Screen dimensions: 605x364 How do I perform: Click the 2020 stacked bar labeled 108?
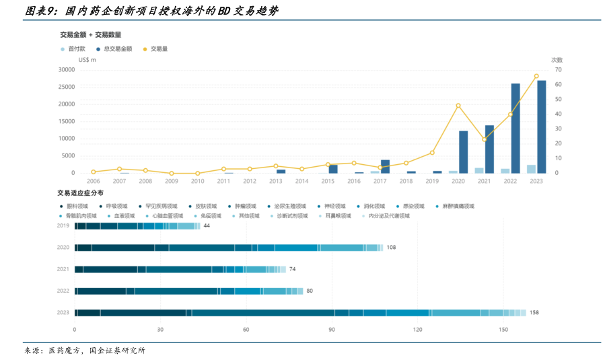[228, 248]
